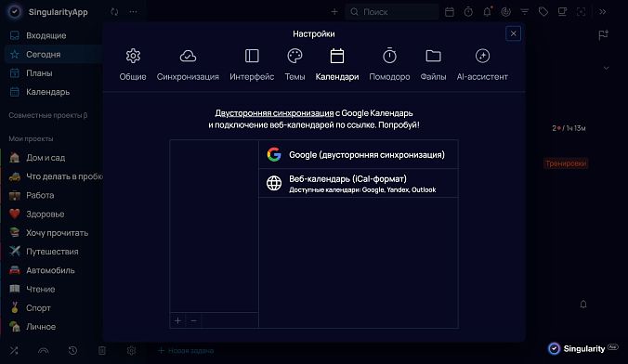Click the rainbow icon in bottom bar
Screen dimensions: 628x364
click(44, 351)
